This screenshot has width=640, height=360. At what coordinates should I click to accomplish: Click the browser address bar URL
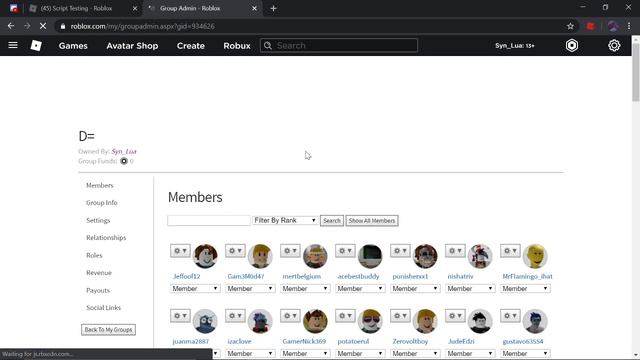tap(142, 26)
